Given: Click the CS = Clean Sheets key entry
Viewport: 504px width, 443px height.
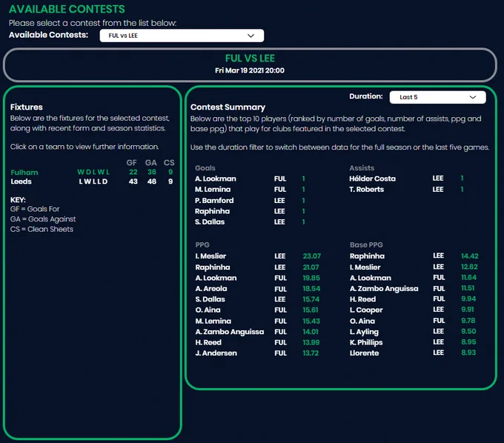Looking at the screenshot, I should tap(42, 230).
